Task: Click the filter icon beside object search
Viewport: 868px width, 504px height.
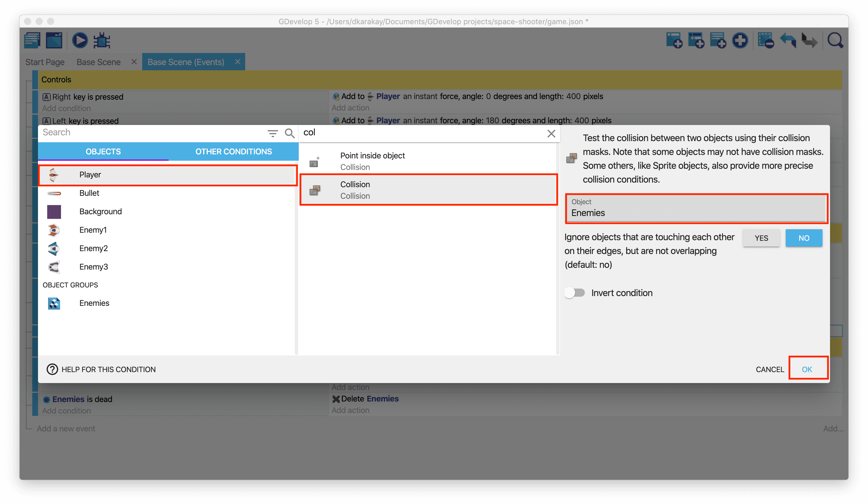Action: point(273,133)
